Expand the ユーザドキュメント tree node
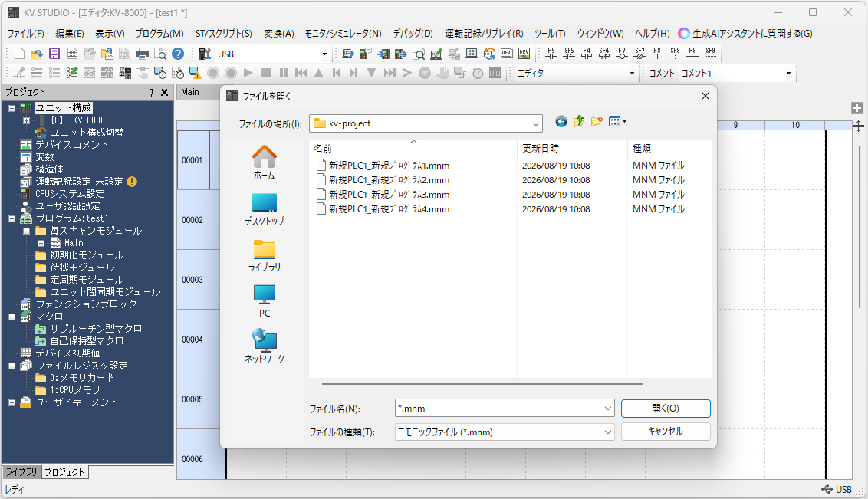The height and width of the screenshot is (499, 868). click(12, 402)
